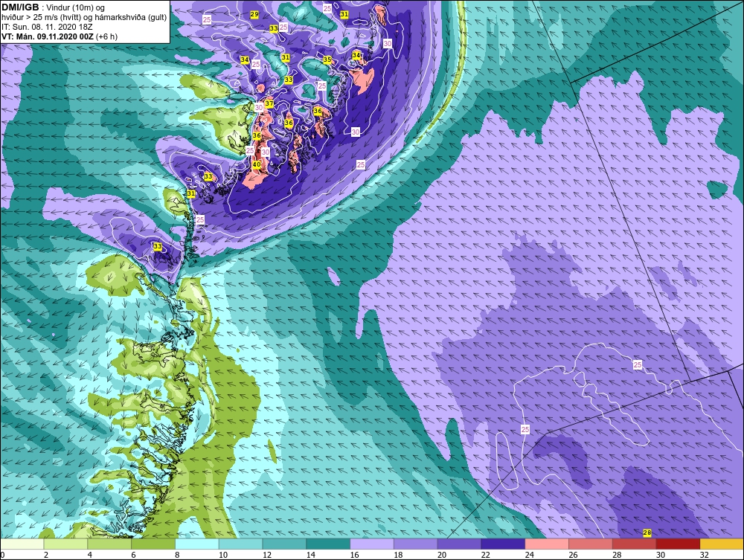Click the legend swatch between 26 and 28
The height and width of the screenshot is (560, 744).
[x=590, y=544]
